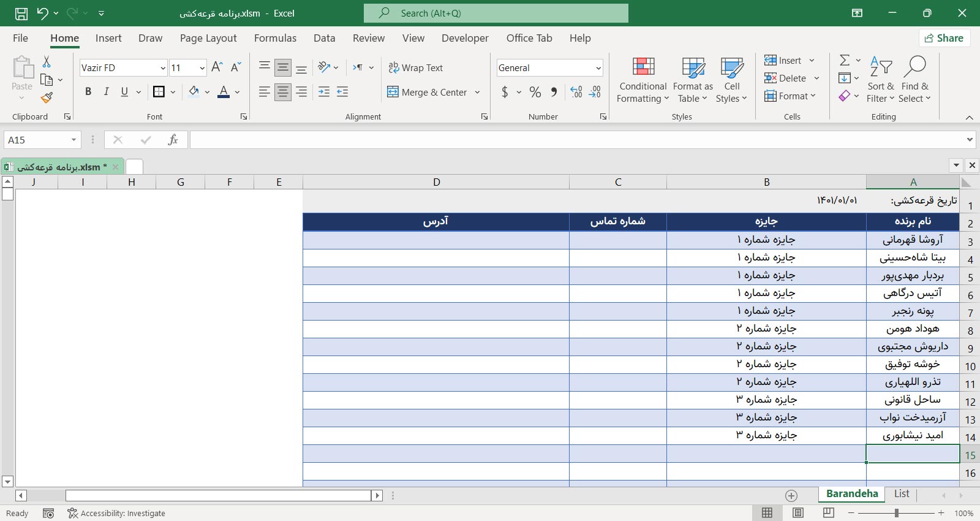Open Accessibility: Investigate status item
Image resolution: width=980 pixels, height=521 pixels.
[x=116, y=513]
